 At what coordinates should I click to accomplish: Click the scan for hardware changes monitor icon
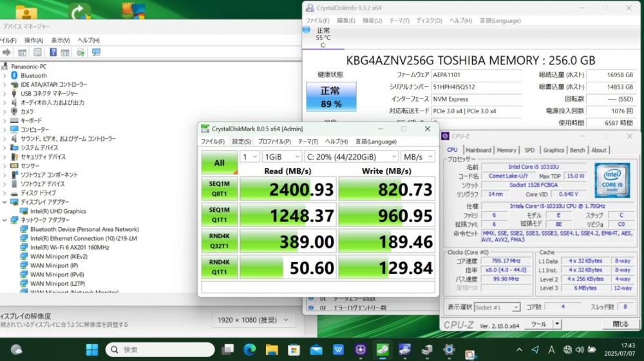tap(96, 52)
